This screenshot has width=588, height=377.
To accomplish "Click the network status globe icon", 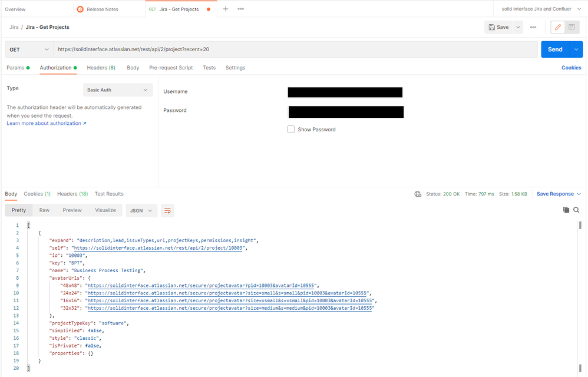I will click(x=418, y=193).
